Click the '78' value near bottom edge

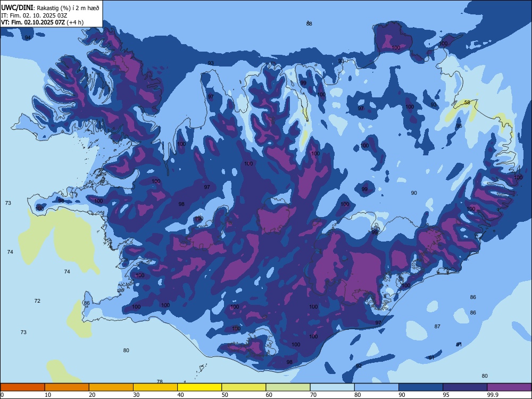160,381
